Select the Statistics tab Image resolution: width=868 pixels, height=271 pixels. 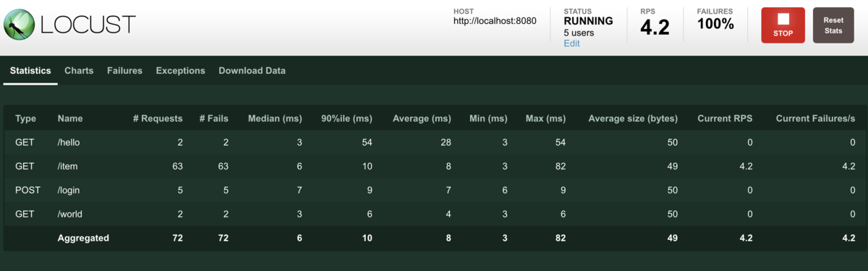[x=30, y=71]
